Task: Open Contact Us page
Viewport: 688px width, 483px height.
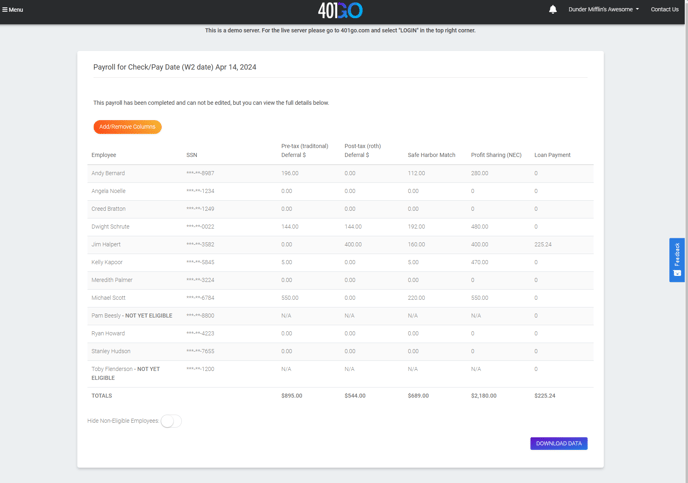Action: pyautogui.click(x=664, y=10)
